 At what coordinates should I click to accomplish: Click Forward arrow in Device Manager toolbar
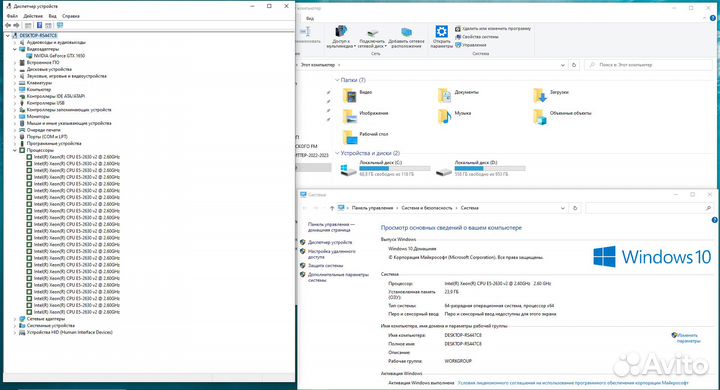pos(17,25)
